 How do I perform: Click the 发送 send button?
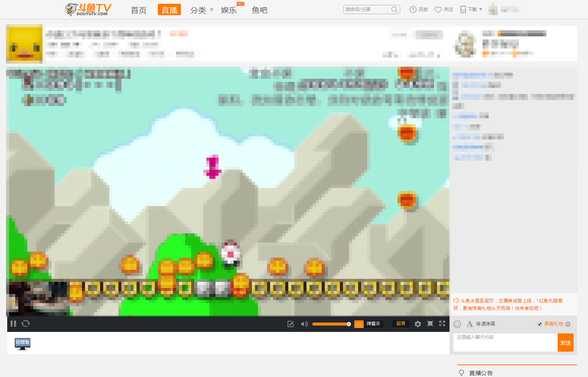tap(566, 342)
